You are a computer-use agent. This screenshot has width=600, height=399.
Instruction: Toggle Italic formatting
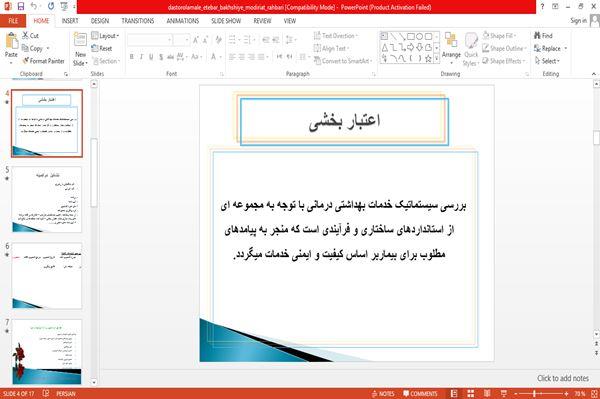pos(141,57)
